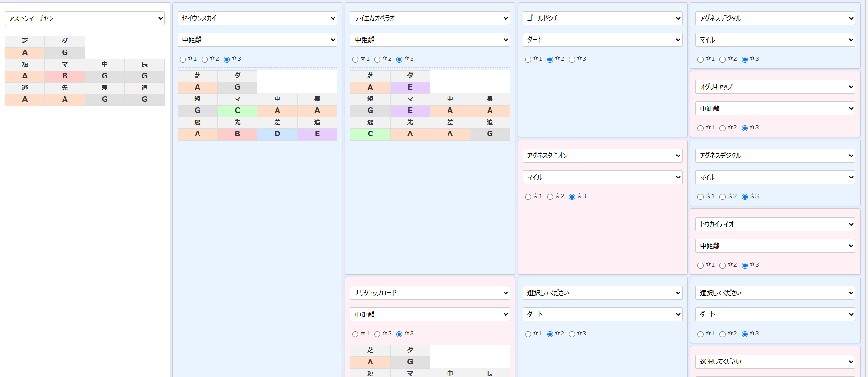Image resolution: width=868 pixels, height=377 pixels.
Task: Open the アストンマーチャン character dropdown
Action: [x=85, y=18]
